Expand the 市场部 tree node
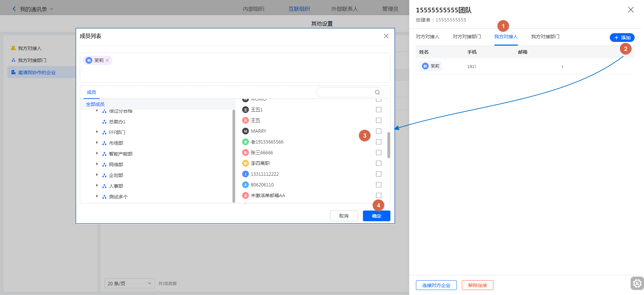The height and width of the screenshot is (295, 644). tap(97, 143)
